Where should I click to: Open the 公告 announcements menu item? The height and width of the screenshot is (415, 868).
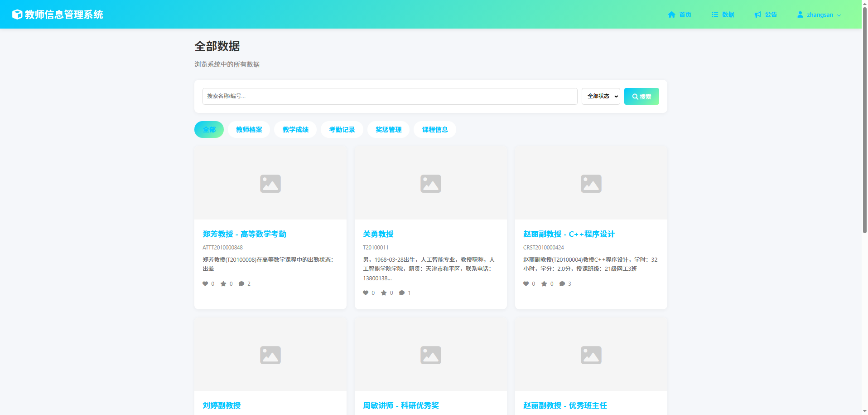pos(766,15)
